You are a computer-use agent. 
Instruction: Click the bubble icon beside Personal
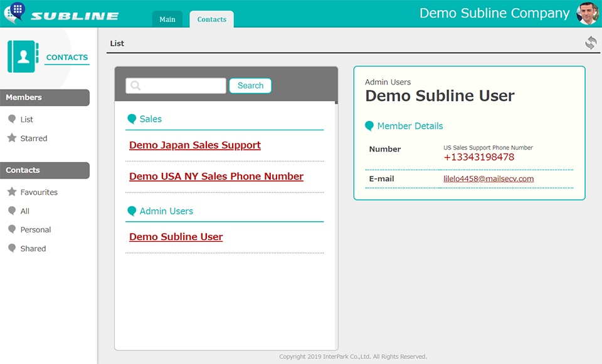pyautogui.click(x=12, y=229)
